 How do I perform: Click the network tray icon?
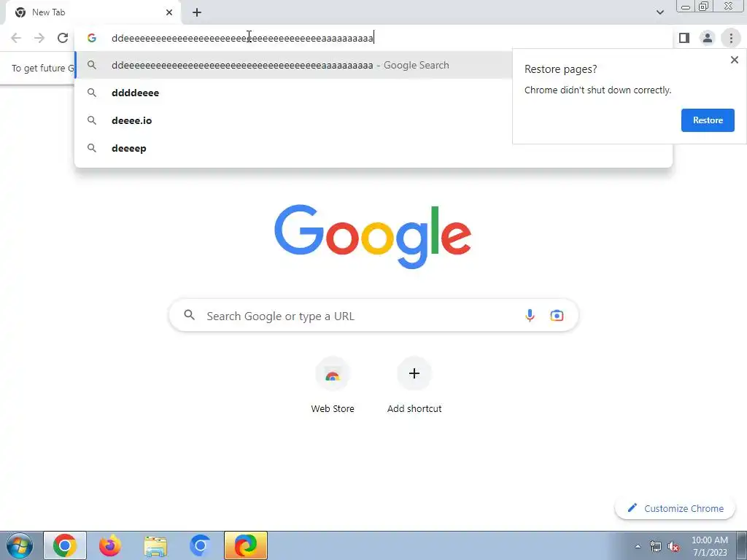coord(656,547)
